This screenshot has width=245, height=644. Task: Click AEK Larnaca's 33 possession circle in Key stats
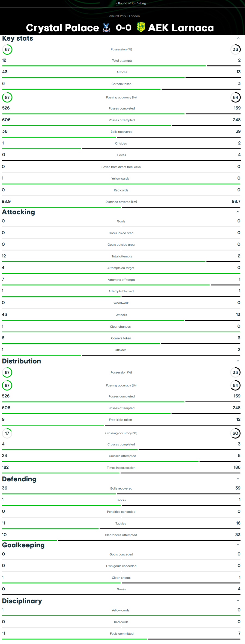pyautogui.click(x=235, y=50)
